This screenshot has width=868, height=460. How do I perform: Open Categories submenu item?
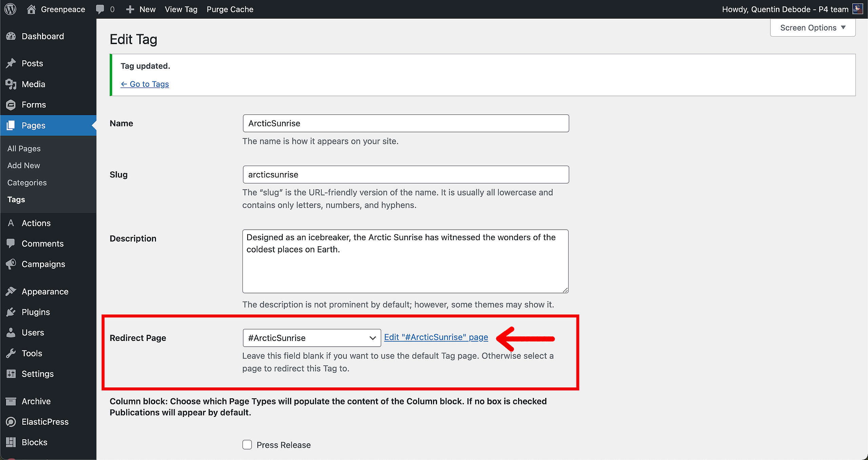[27, 183]
